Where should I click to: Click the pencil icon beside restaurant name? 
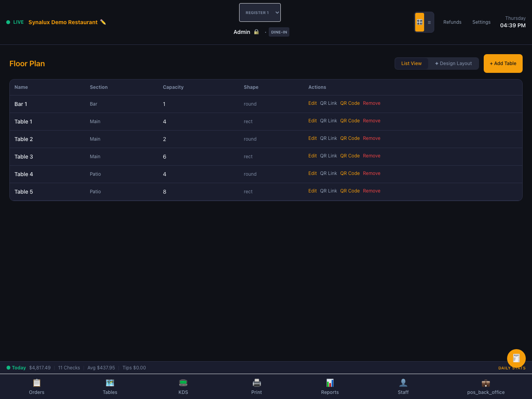tap(103, 22)
